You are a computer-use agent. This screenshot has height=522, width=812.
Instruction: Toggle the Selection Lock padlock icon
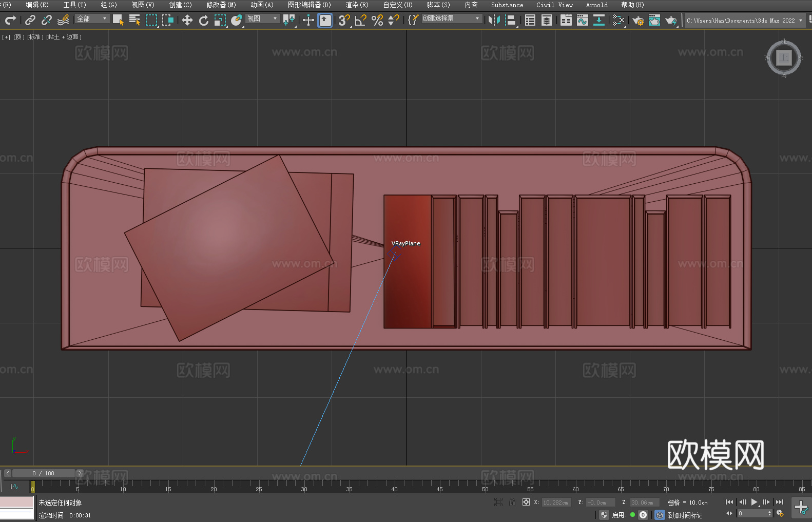pyautogui.click(x=512, y=502)
